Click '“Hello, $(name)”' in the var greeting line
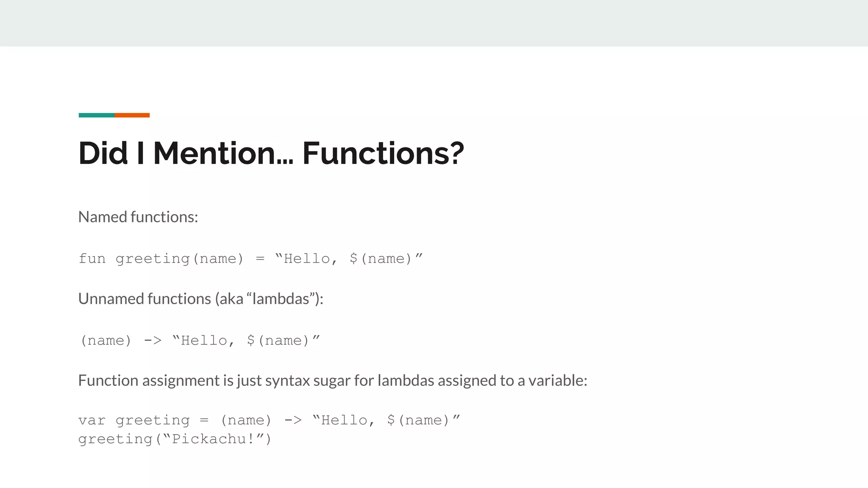Image resolution: width=868 pixels, height=488 pixels. (386, 420)
